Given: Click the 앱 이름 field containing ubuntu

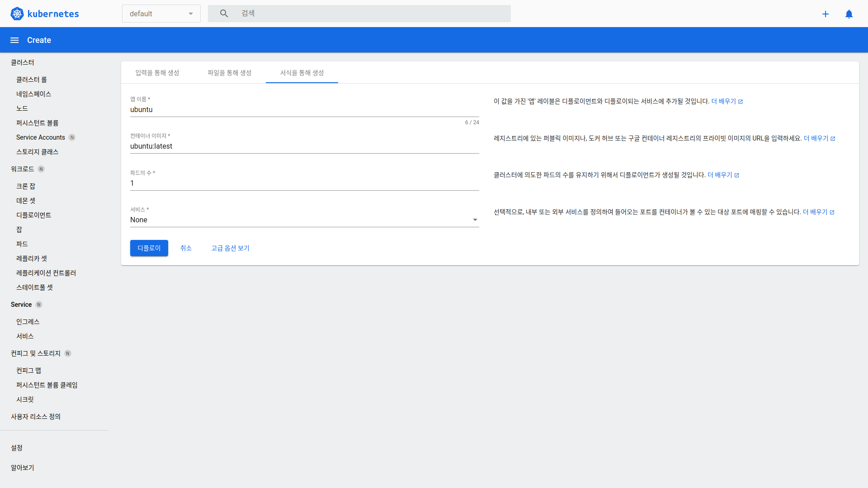Looking at the screenshot, I should pos(304,110).
